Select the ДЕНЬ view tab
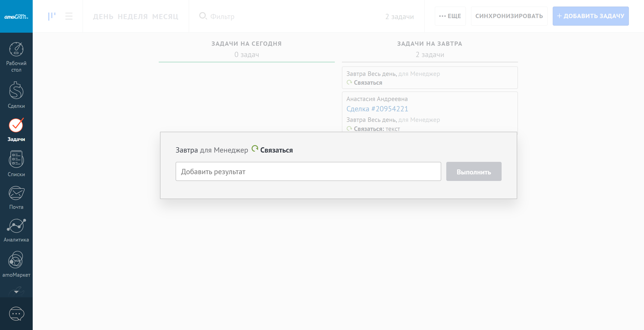The image size is (644, 330). coord(103,17)
